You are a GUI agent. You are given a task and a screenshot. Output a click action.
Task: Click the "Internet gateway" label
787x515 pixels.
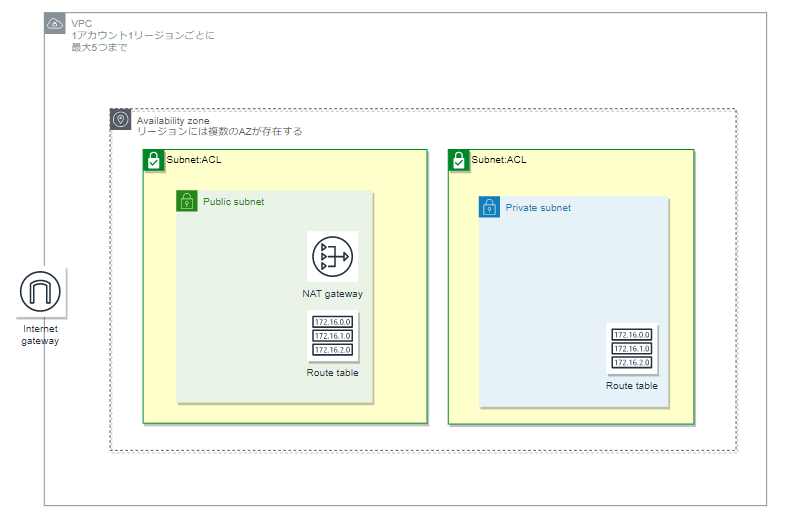(x=40, y=335)
